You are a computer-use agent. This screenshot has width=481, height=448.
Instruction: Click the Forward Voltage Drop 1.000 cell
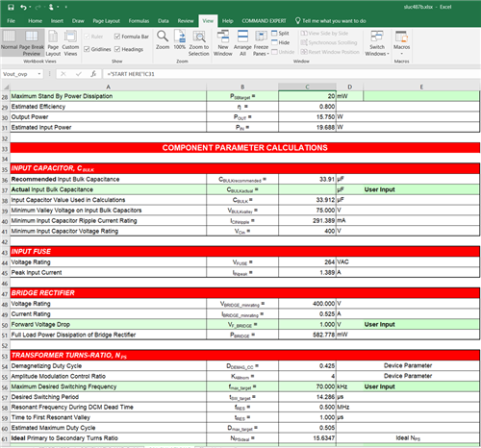pyautogui.click(x=307, y=324)
